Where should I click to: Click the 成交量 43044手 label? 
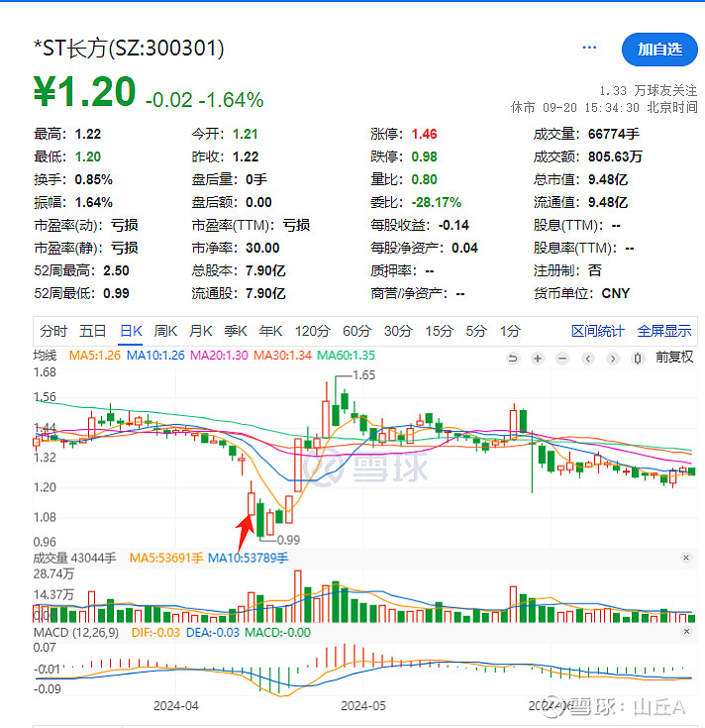(x=74, y=558)
